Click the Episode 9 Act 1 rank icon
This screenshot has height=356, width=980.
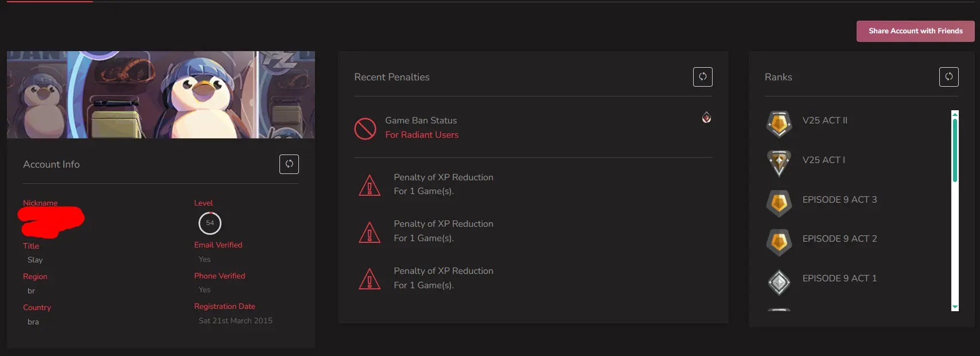(x=779, y=282)
